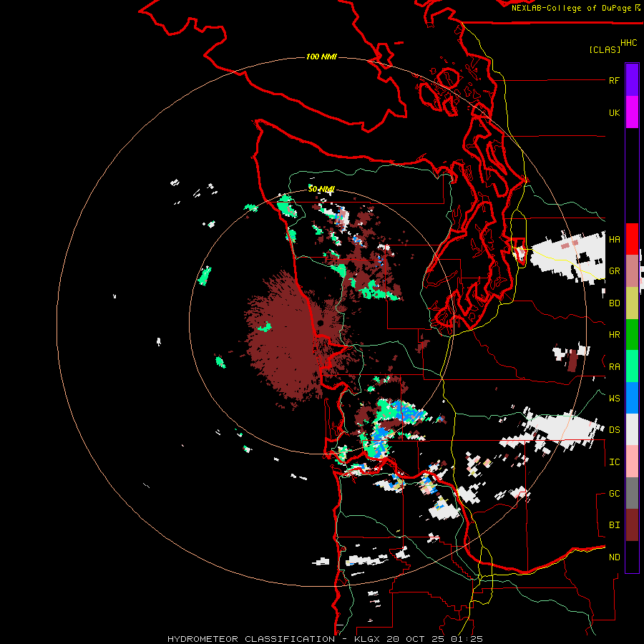Screen dimensions: 644x644
Task: Click the 'NEXLAB-College of DuPage' credit text
Action: (x=572, y=8)
